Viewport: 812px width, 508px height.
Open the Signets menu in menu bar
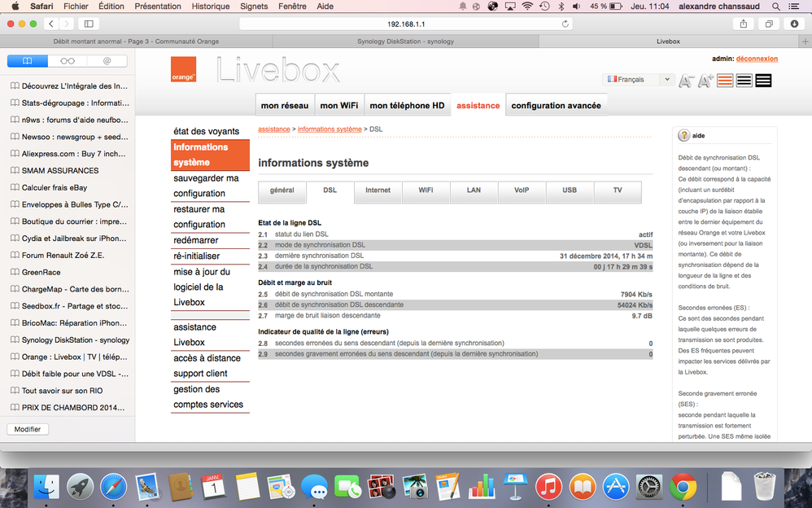tap(254, 7)
